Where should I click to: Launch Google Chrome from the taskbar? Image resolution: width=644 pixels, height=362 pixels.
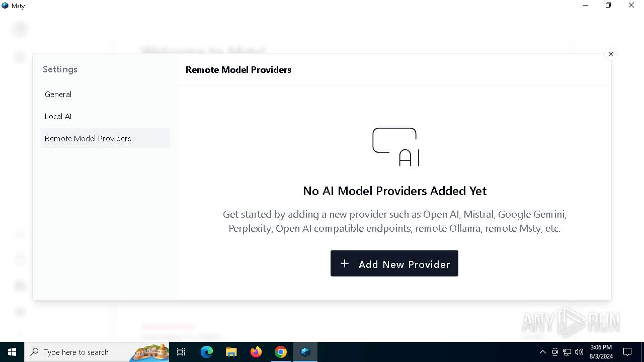(281, 352)
